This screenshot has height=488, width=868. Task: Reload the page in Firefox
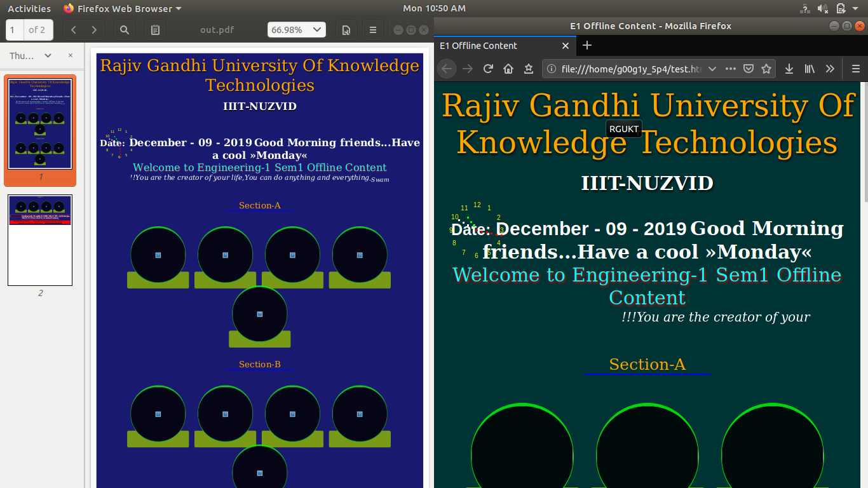pos(488,69)
